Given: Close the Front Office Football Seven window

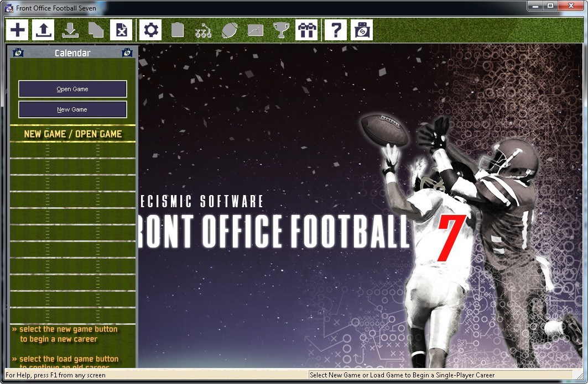Looking at the screenshot, I should (571, 6).
